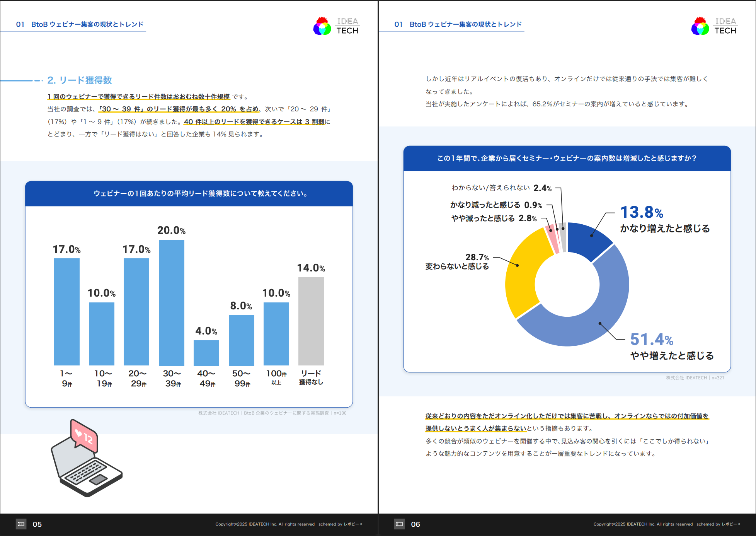
Task: Click the bar chart title banner
Action: pos(189,194)
